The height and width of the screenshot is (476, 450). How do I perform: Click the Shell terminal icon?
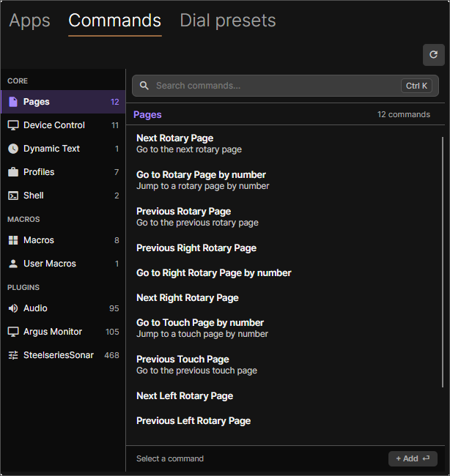13,196
